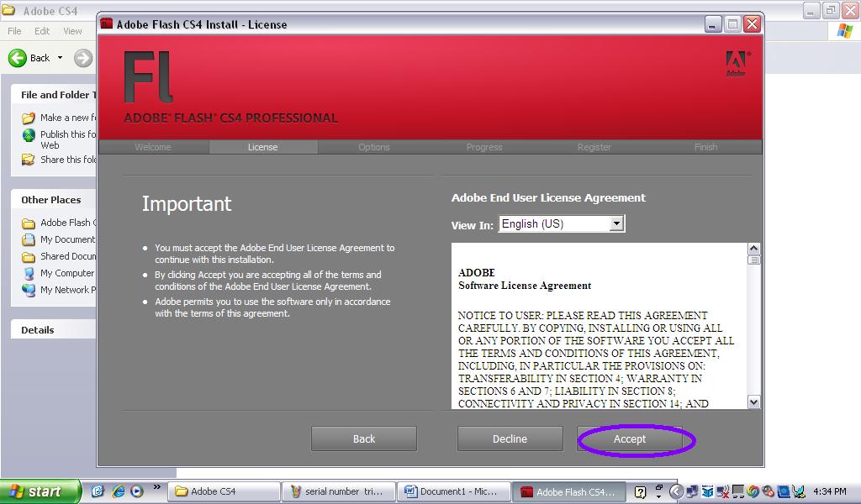Select the Register step tab
The width and height of the screenshot is (861, 504).
coord(594,147)
